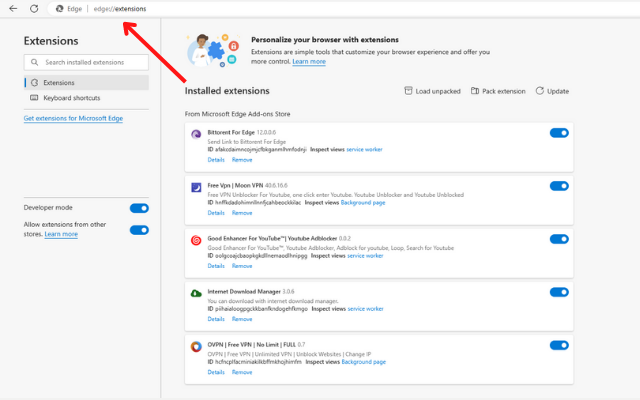The image size is (640, 400).
Task: Open Details for Internet Download Manager
Action: coord(216,319)
